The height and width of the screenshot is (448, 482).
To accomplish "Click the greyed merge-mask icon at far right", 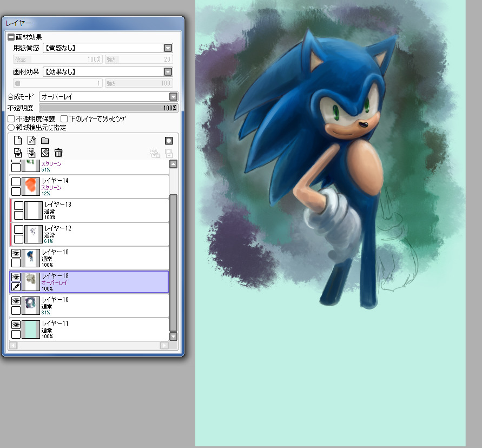I will click(x=169, y=153).
